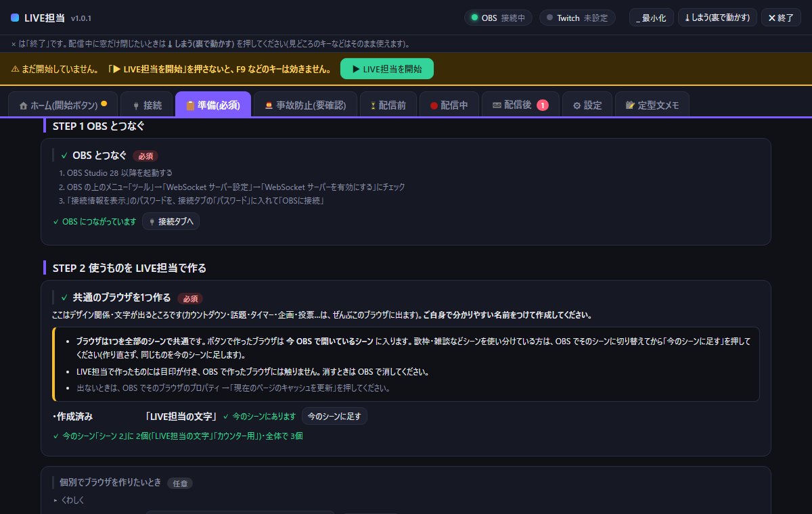Switch to the 接続 tab
Image resolution: width=812 pixels, height=514 pixels.
coord(146,105)
